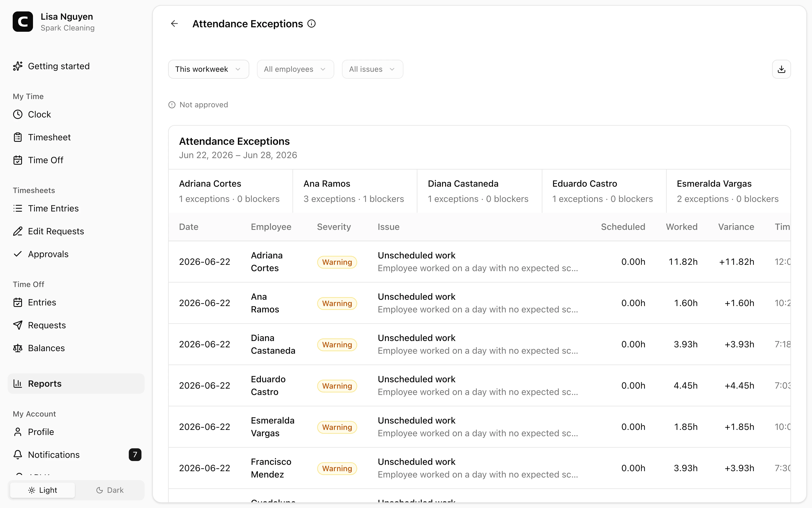Image resolution: width=812 pixels, height=508 pixels.
Task: Click the Worked column header
Action: click(x=682, y=227)
